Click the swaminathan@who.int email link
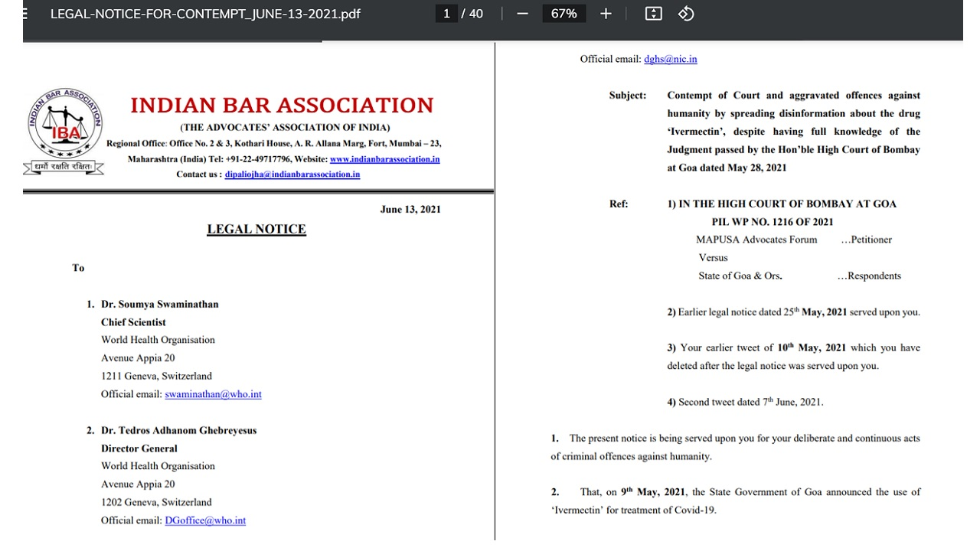The image size is (980, 551). (x=213, y=394)
